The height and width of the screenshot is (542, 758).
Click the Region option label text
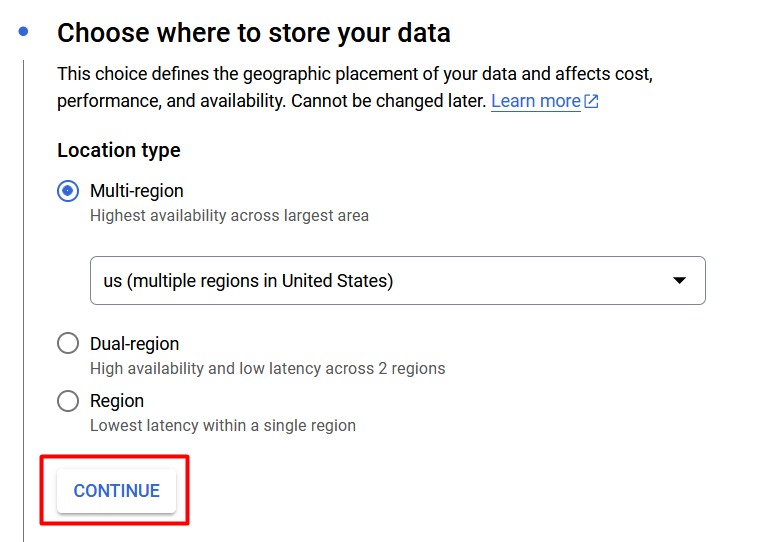coord(117,401)
